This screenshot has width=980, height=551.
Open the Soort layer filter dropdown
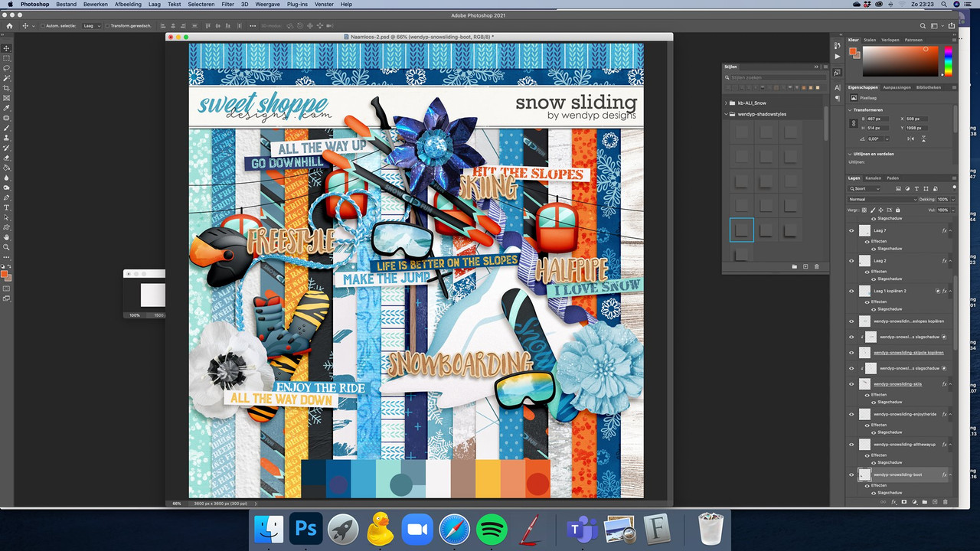[864, 188]
